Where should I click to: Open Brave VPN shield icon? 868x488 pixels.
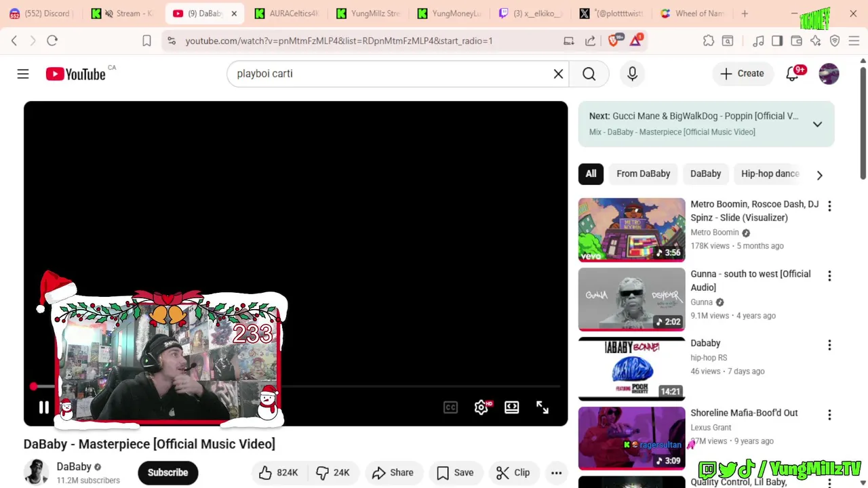point(835,41)
